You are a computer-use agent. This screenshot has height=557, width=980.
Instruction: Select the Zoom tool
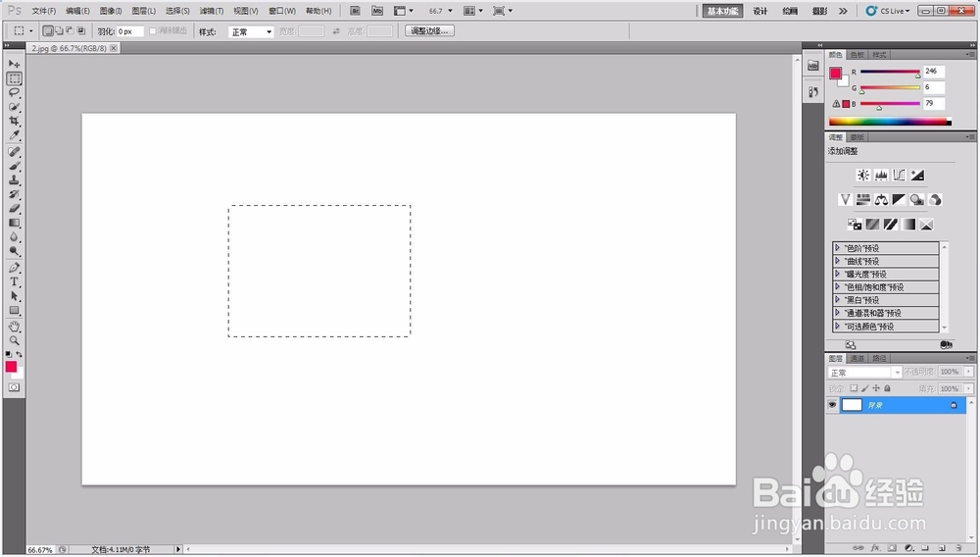point(14,340)
